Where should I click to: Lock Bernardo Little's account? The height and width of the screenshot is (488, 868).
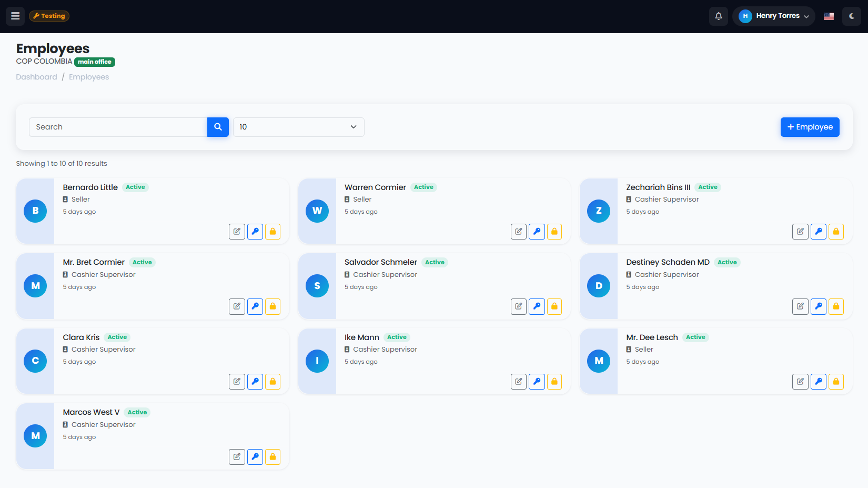point(272,232)
